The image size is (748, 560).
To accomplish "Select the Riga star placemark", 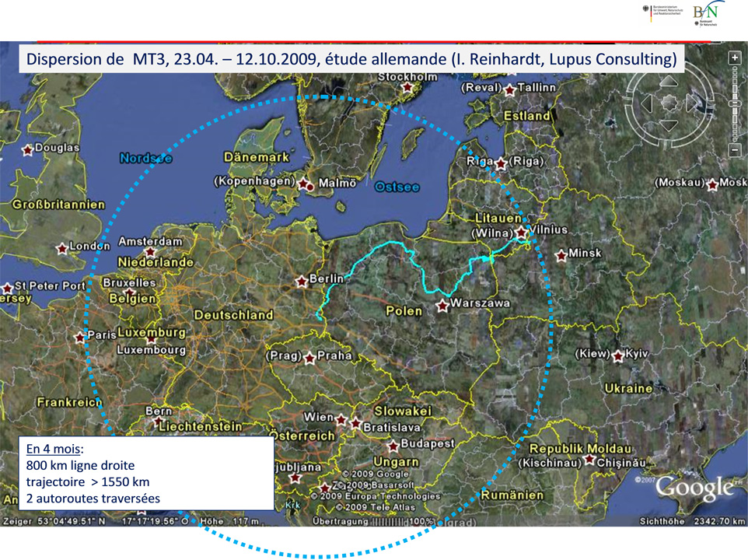I will pos(501,163).
